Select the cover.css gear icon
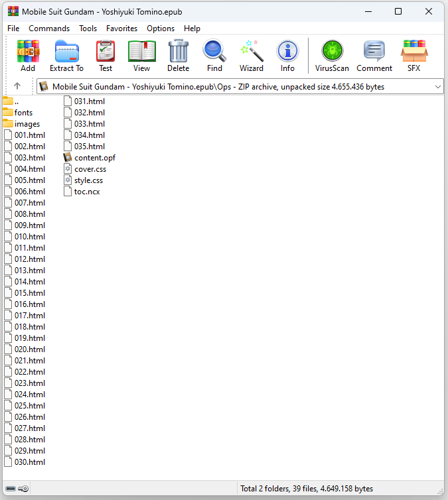This screenshot has height=500, width=448. [68, 168]
